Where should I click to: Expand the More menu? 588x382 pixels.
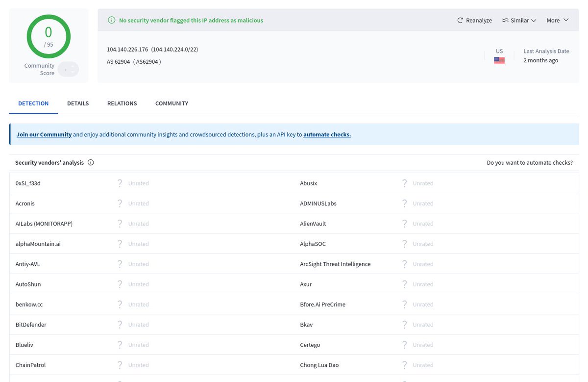558,21
